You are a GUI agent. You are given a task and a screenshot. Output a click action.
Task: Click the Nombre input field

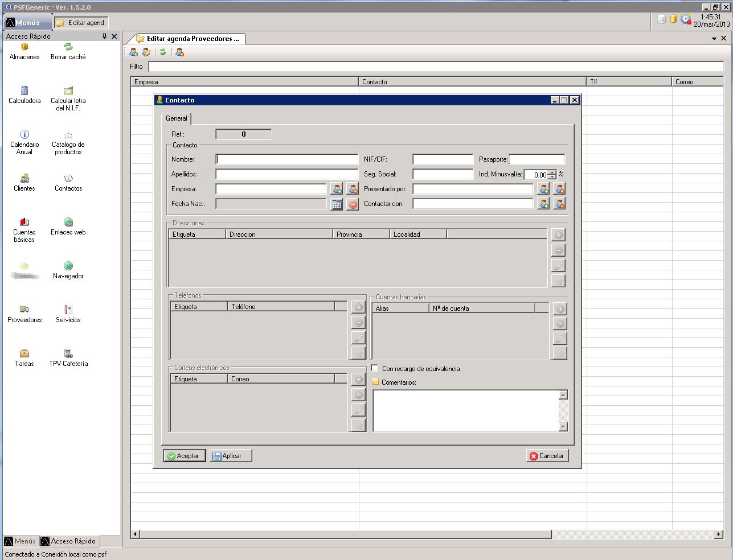(287, 159)
